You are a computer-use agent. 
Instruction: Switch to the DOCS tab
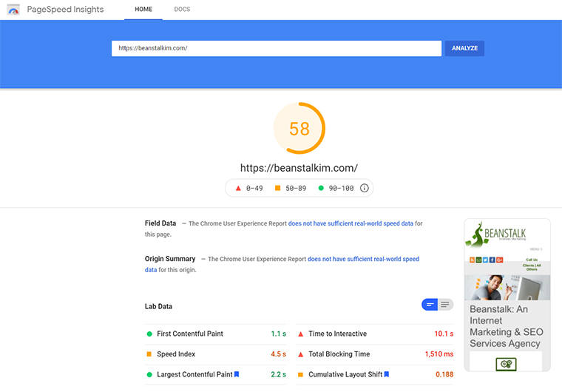pos(182,10)
